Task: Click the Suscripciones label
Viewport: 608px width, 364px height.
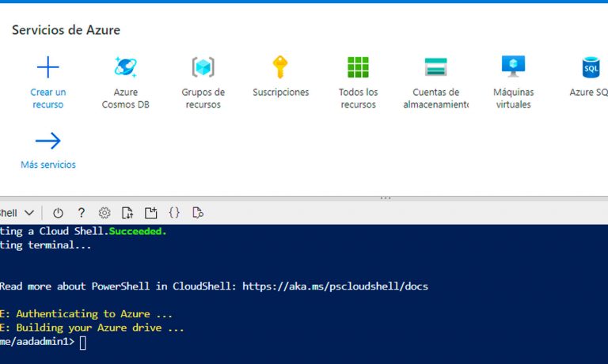Action: tap(281, 93)
